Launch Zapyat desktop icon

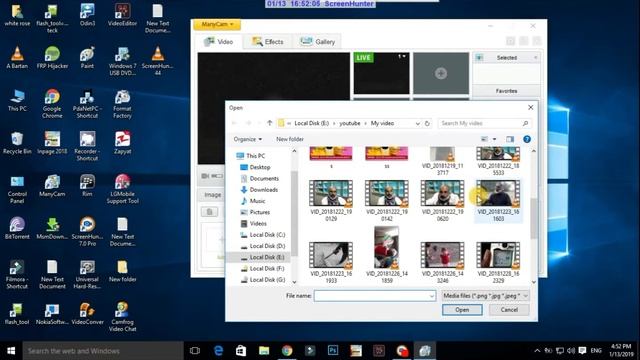pos(122,143)
